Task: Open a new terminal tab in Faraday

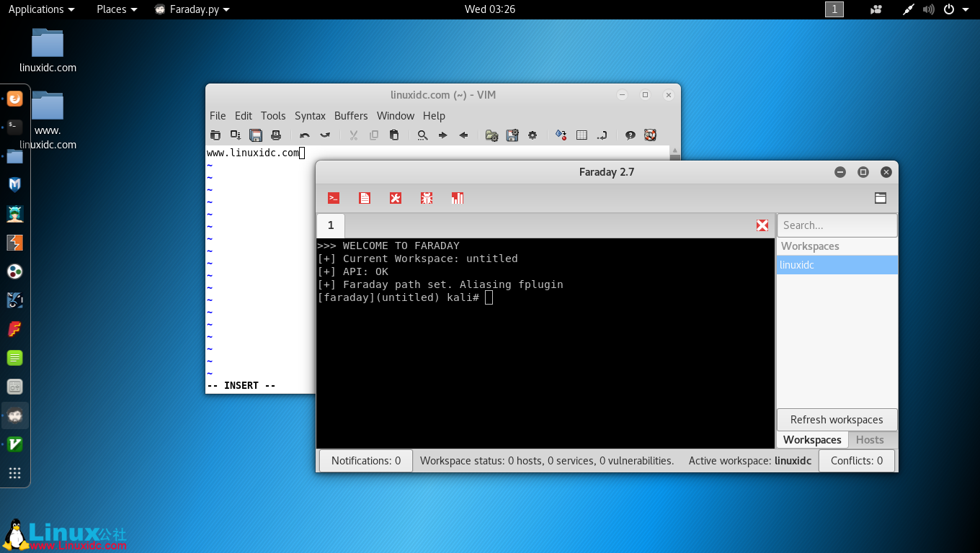Action: tap(334, 198)
